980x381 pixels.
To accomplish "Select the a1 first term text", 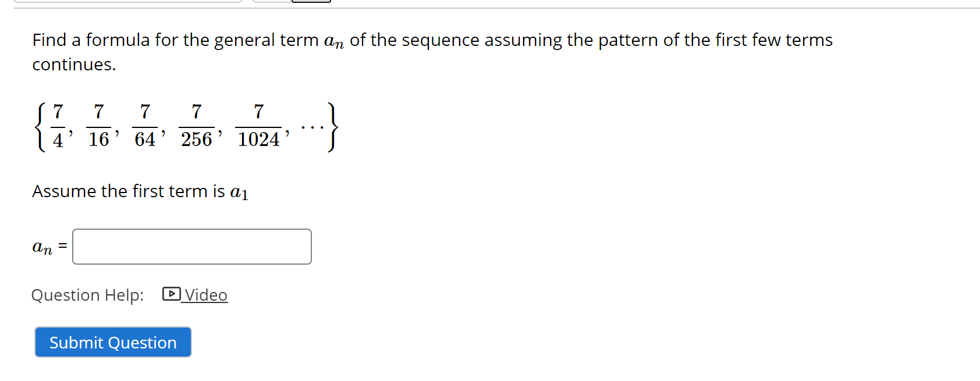I will point(241,192).
